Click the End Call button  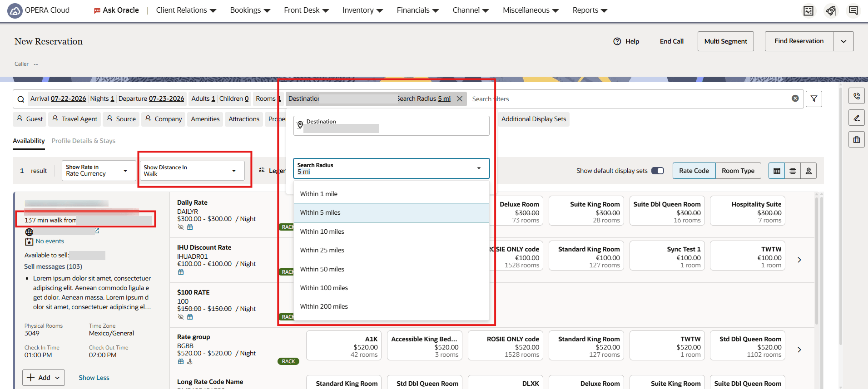click(671, 41)
